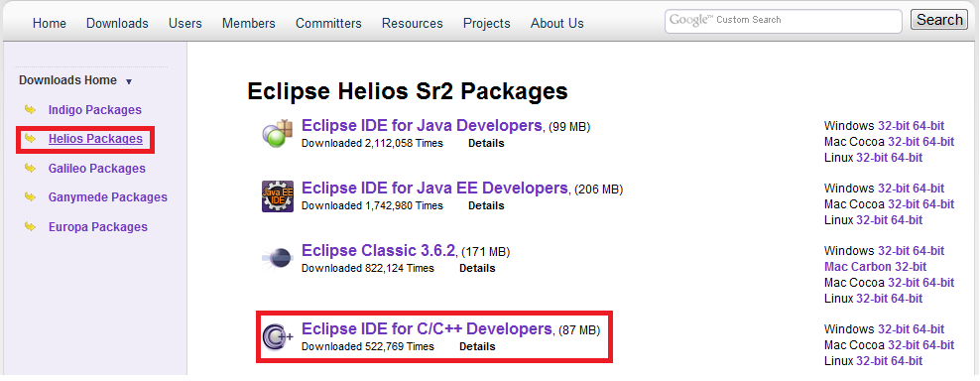The height and width of the screenshot is (381, 980).
Task: Click the Eclipse Classic sphere icon
Action: pos(278,258)
